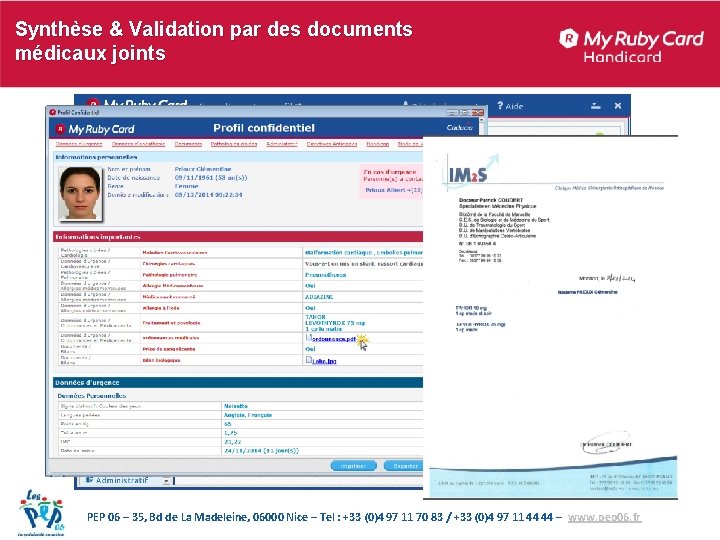The width and height of the screenshot is (720, 540).
Task: Select the ADIAZINE medication value
Action: coord(319,297)
